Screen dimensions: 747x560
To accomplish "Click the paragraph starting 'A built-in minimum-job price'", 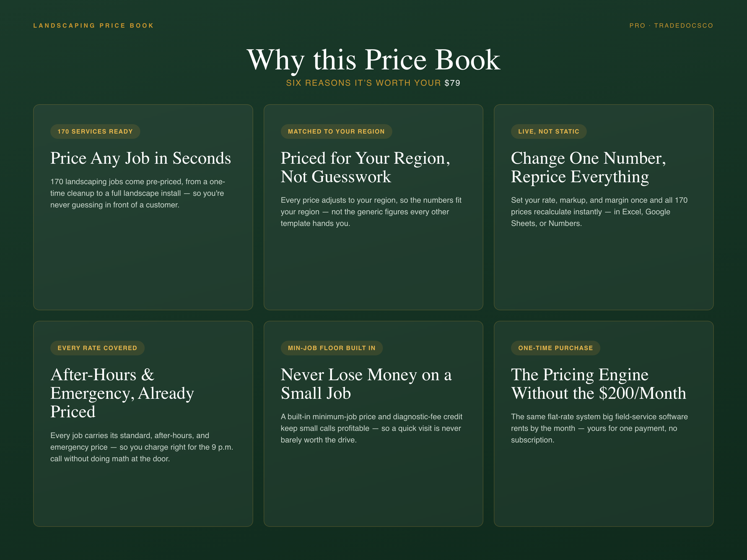I will (372, 428).
